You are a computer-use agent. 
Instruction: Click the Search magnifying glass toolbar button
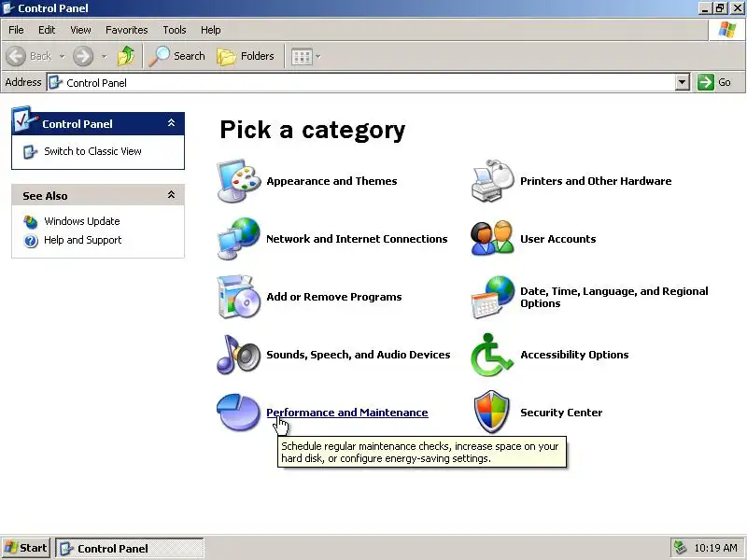177,56
